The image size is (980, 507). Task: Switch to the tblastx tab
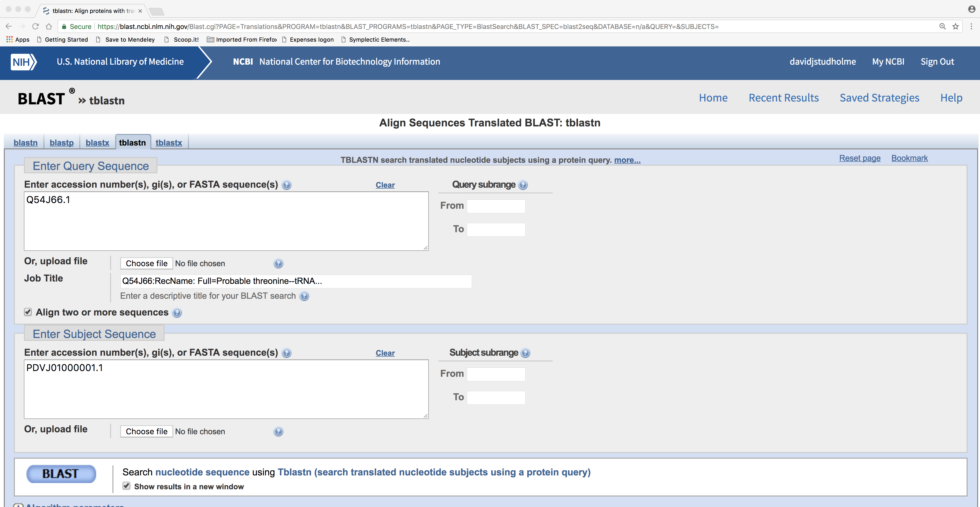click(x=168, y=143)
